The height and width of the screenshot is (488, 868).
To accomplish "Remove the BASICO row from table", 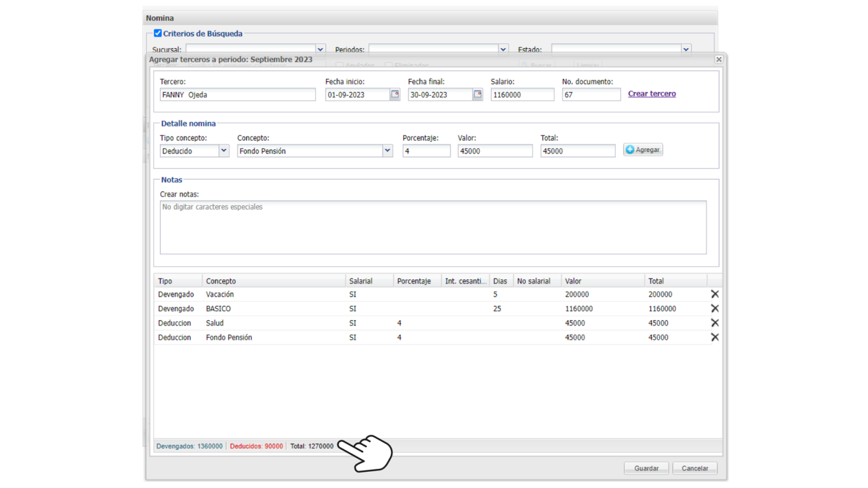I will pos(714,309).
